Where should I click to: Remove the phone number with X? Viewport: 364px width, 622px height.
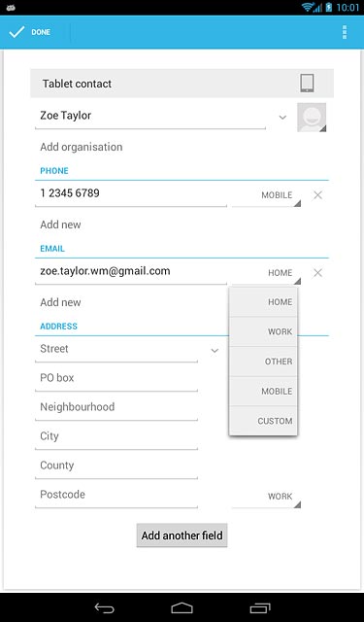coord(317,195)
